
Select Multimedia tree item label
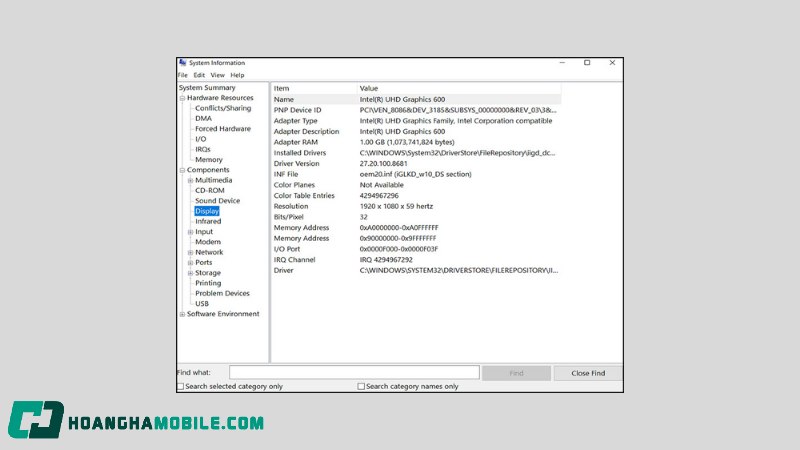click(213, 180)
